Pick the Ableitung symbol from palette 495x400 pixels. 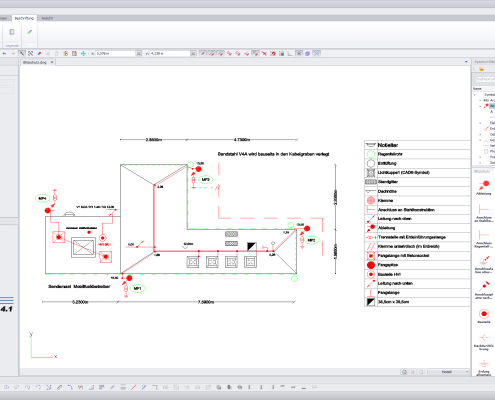click(484, 187)
